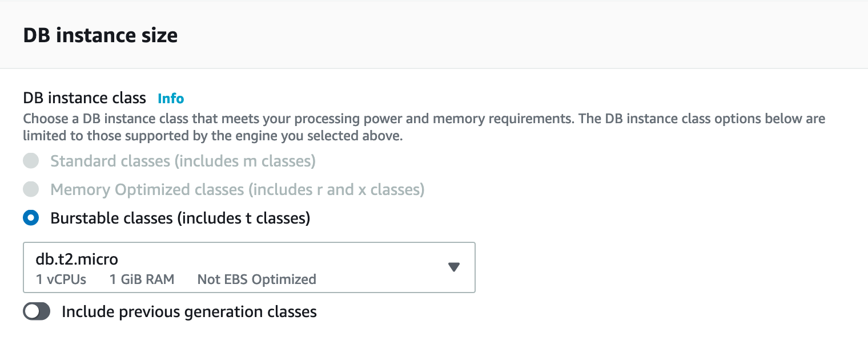Click the 'Burstable classes (includes t classes)' label

pyautogui.click(x=180, y=218)
